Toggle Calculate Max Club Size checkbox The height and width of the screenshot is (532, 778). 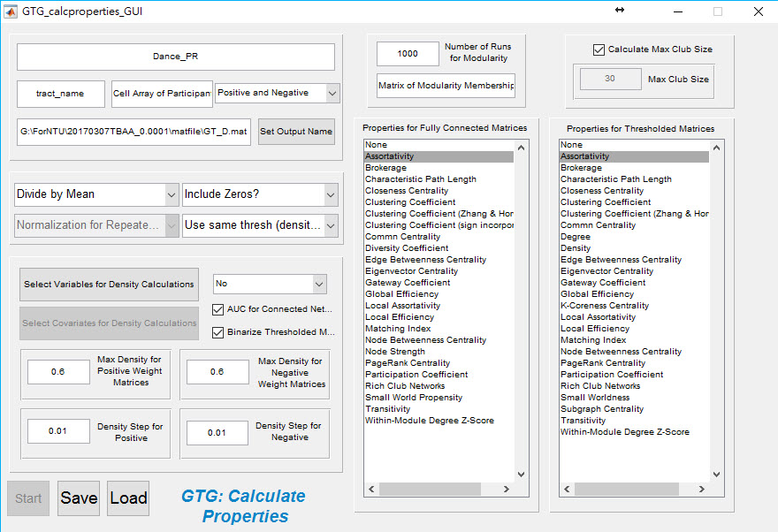pyautogui.click(x=599, y=49)
